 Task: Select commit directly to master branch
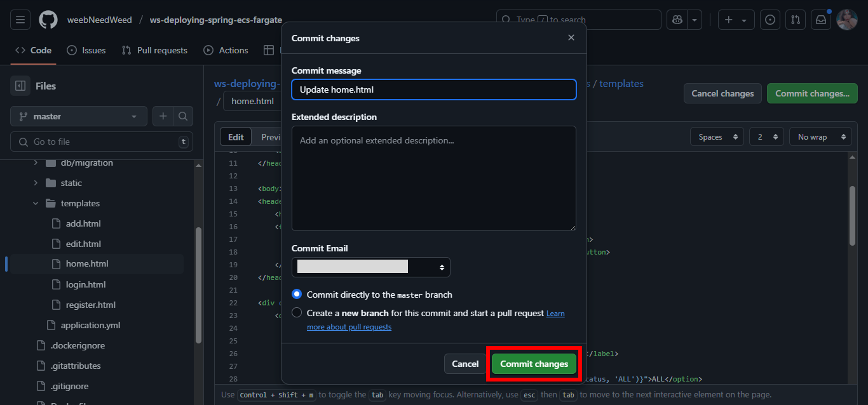tap(297, 295)
